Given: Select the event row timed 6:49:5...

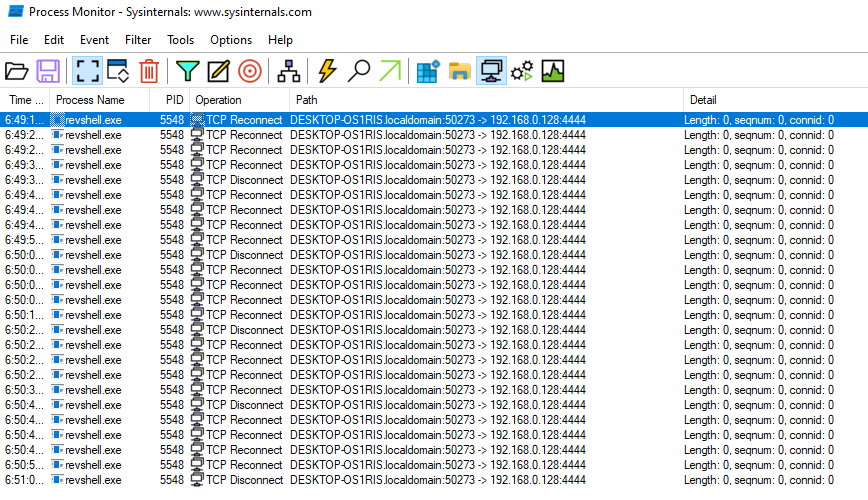Looking at the screenshot, I should 434,240.
